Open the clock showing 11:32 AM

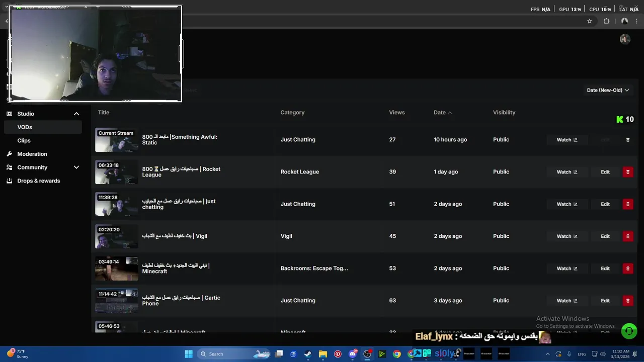click(621, 354)
